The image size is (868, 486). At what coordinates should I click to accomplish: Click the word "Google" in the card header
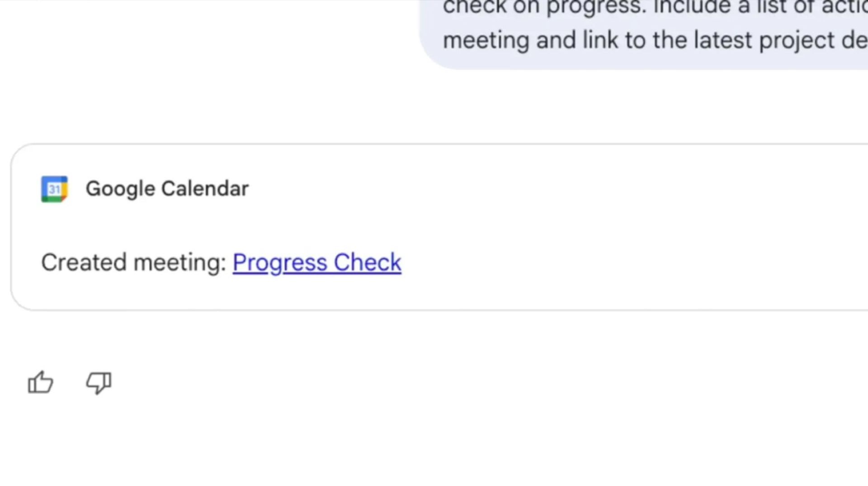pos(120,189)
